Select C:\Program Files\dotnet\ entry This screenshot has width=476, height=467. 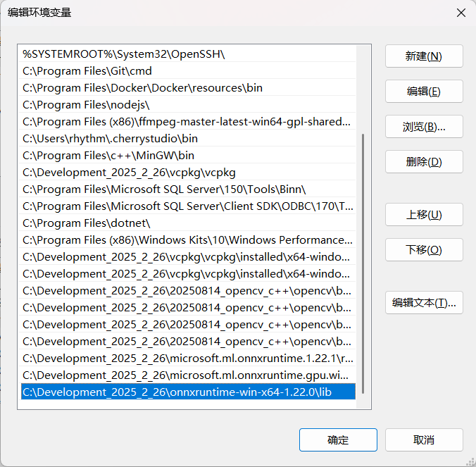coord(188,223)
